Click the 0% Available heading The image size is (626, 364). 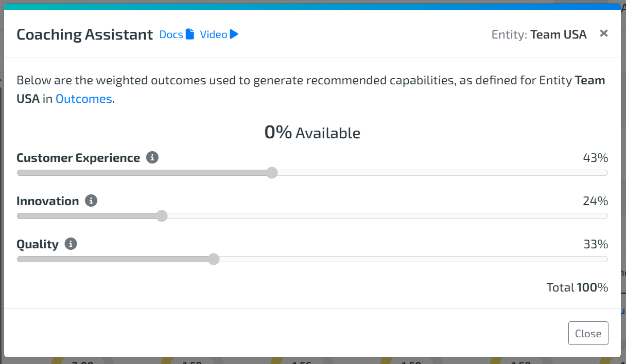click(x=312, y=133)
